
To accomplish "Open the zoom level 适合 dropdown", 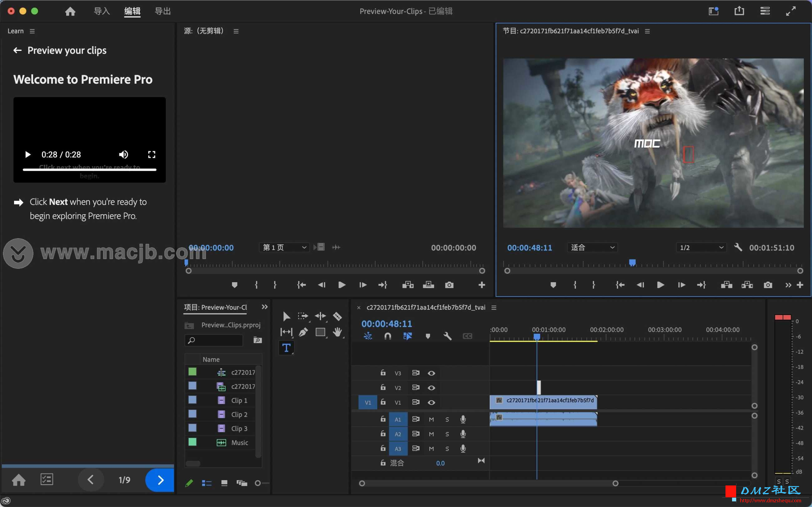I will [x=592, y=248].
